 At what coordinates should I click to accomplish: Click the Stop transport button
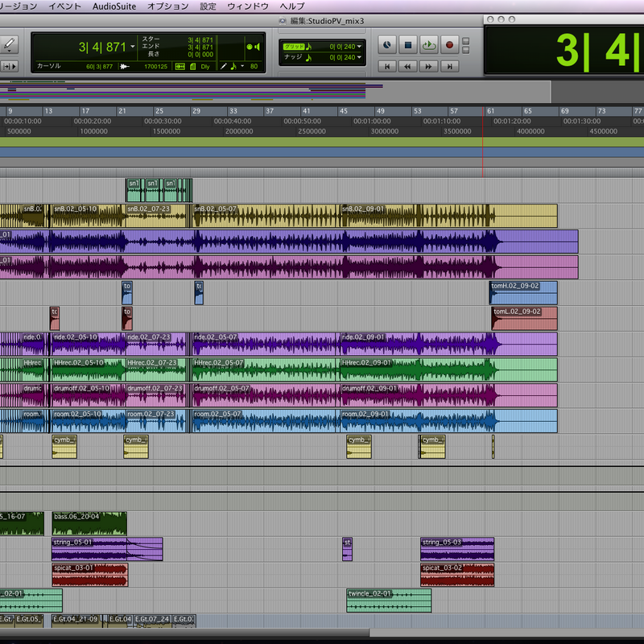coord(407,46)
